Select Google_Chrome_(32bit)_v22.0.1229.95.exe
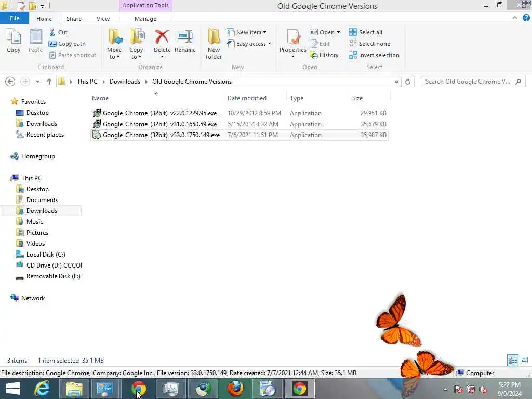 pyautogui.click(x=239, y=113)
